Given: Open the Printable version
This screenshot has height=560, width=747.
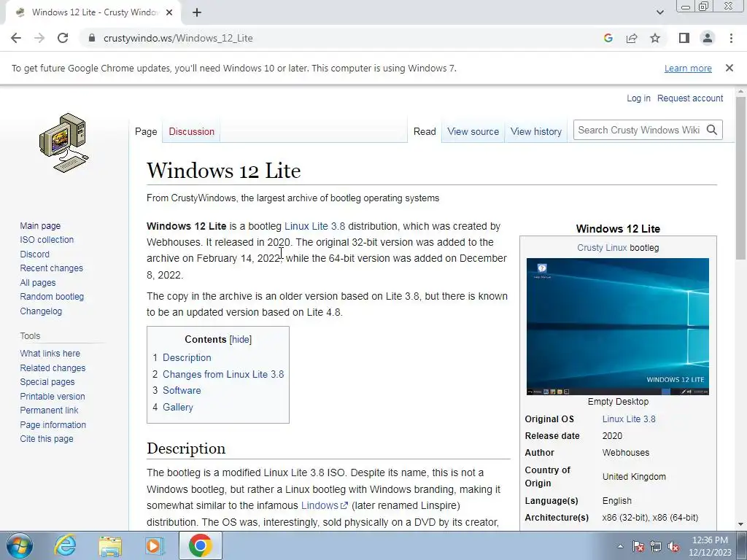Looking at the screenshot, I should 53,396.
